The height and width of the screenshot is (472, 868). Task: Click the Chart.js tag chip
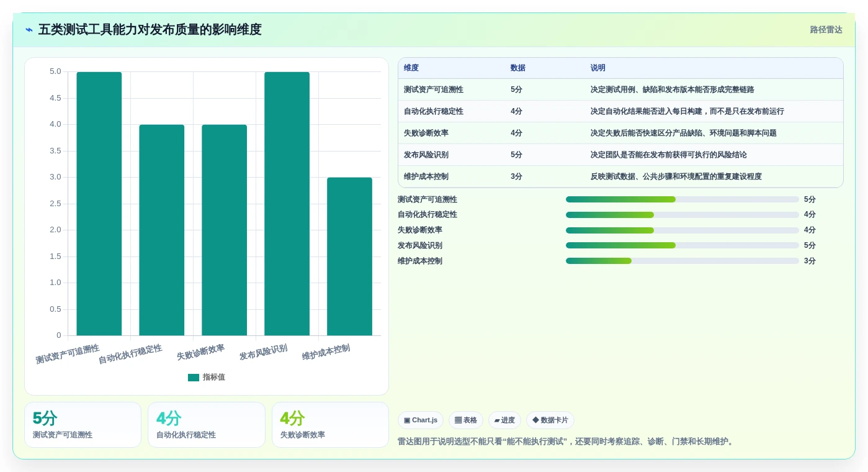421,420
